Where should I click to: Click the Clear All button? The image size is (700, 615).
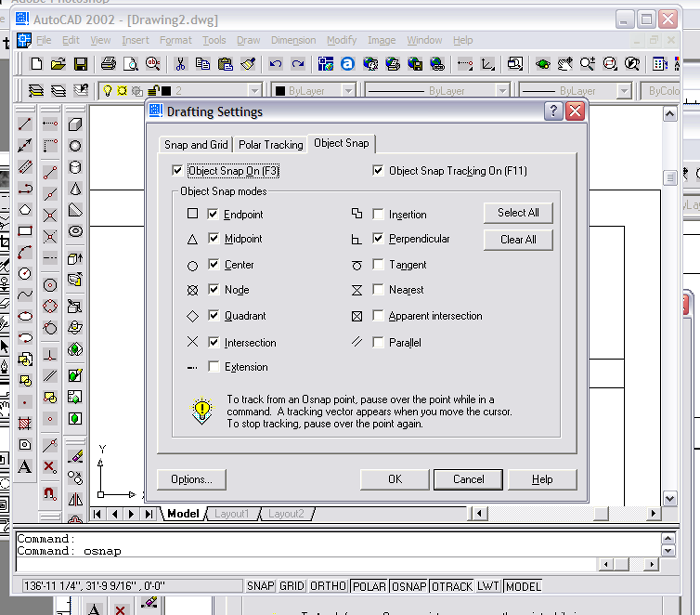coord(518,240)
